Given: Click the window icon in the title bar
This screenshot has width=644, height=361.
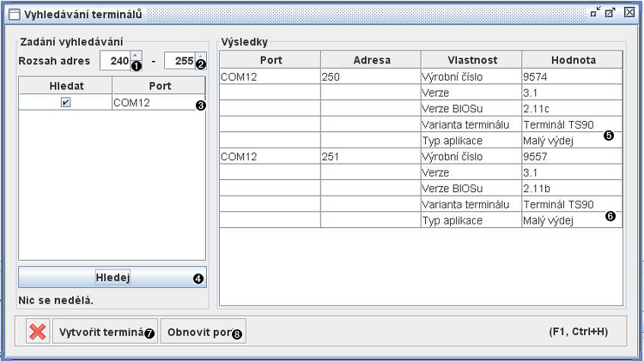Looking at the screenshot, I should tap(13, 13).
